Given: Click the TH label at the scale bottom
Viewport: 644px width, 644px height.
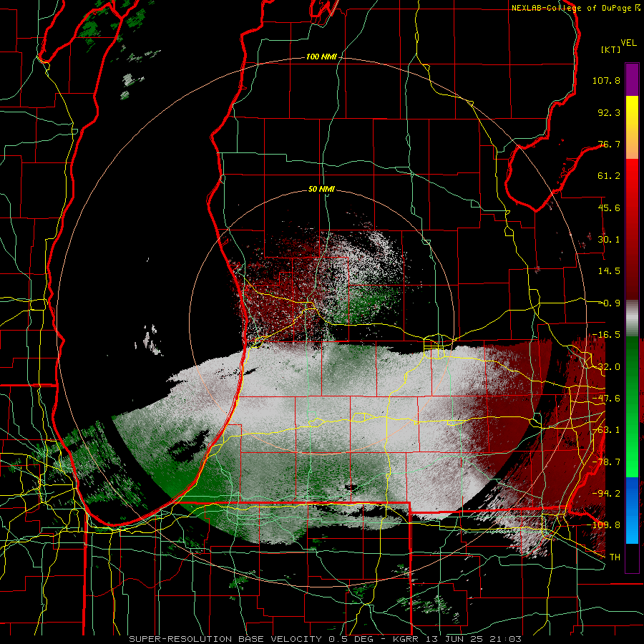Looking at the screenshot, I should tap(615, 557).
